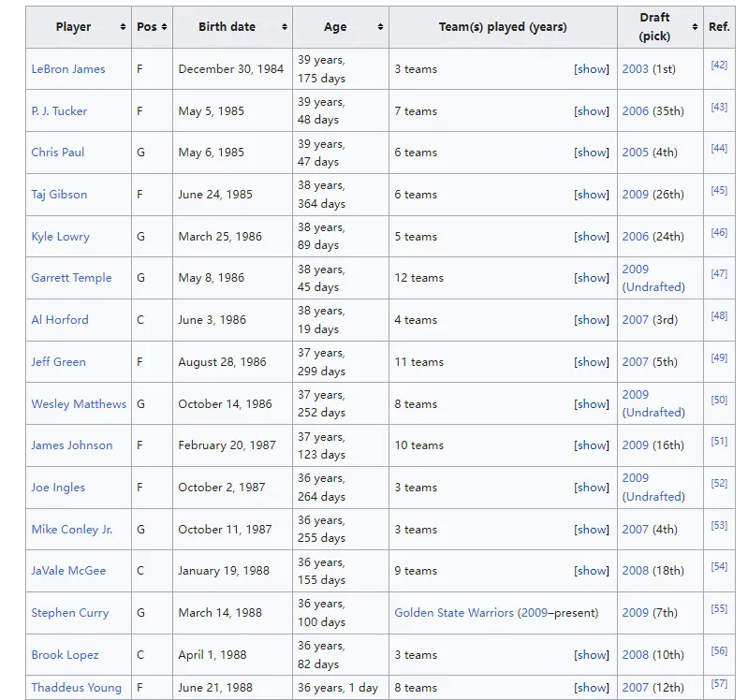
Task: Open Al Horford's 2007 draft link
Action: 635,320
